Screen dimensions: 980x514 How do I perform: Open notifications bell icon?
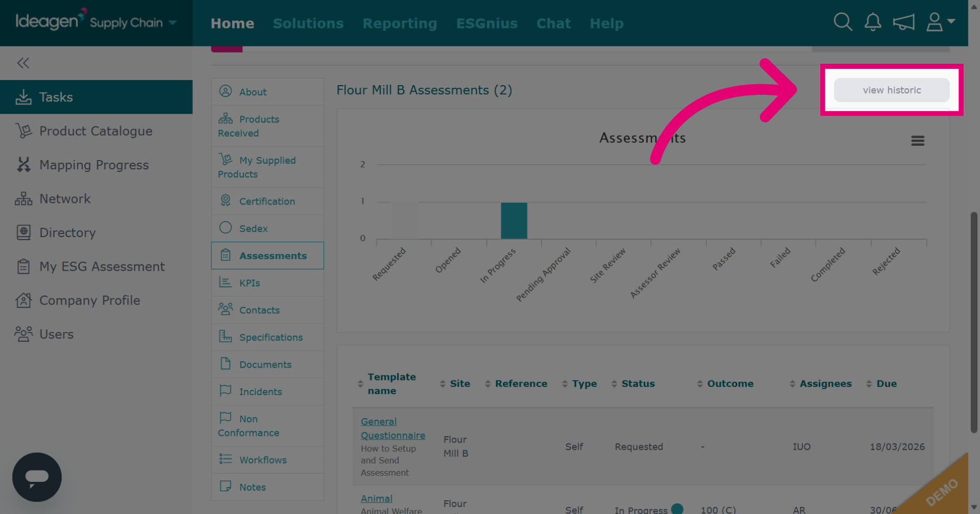coord(873,22)
